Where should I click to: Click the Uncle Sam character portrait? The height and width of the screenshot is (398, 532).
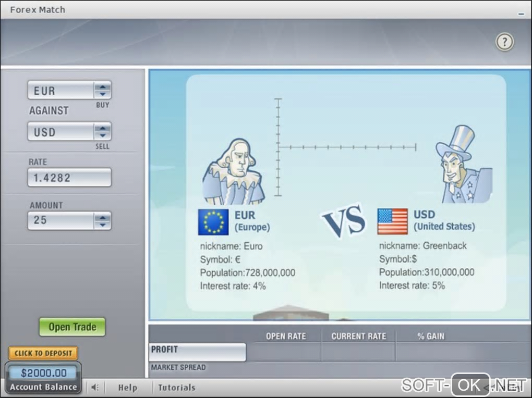pyautogui.click(x=464, y=165)
